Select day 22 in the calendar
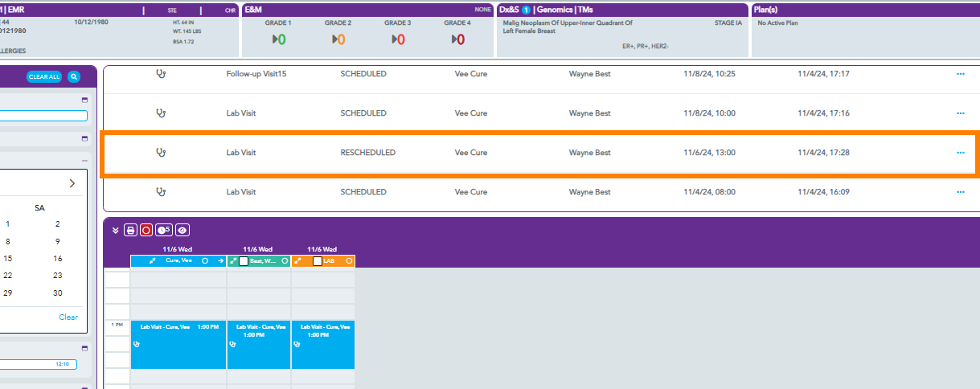 [7, 275]
